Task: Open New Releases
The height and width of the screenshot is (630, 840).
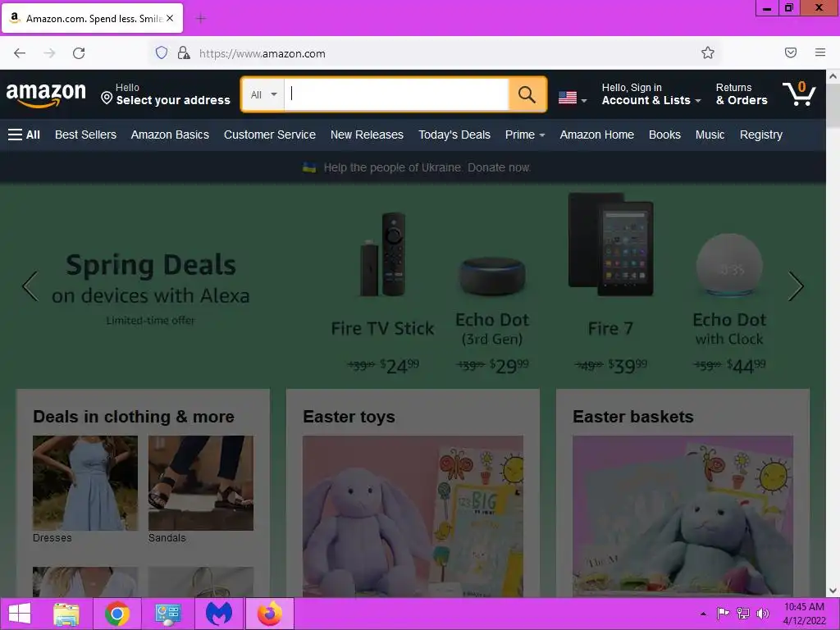Action: click(x=367, y=135)
